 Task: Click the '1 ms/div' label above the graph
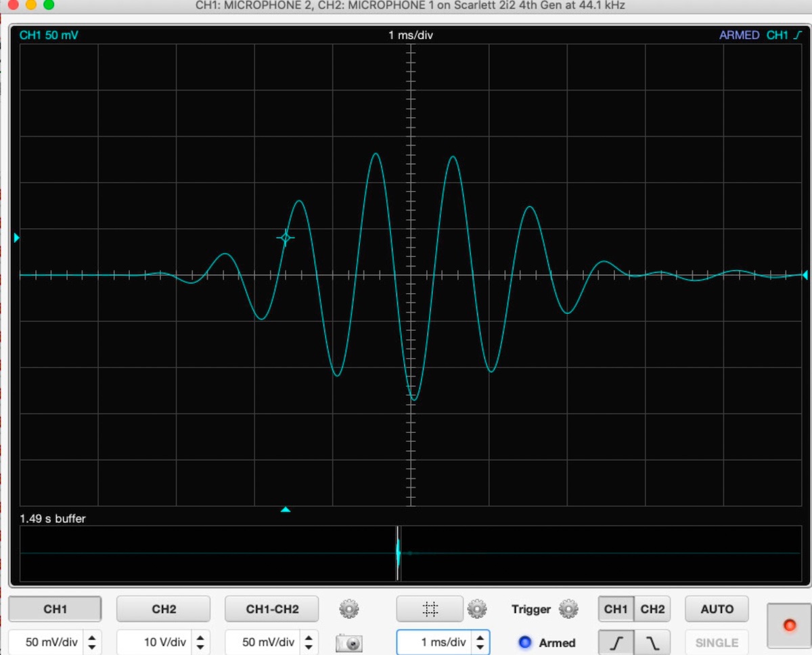[411, 35]
